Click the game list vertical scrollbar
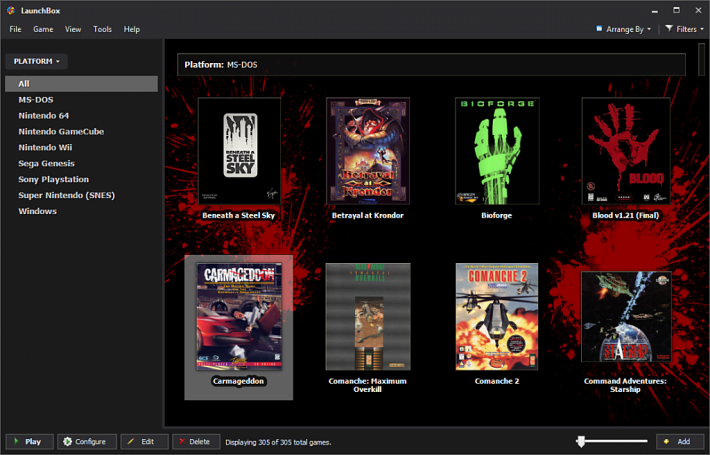Viewport: 710px width, 455px height. pos(701,59)
